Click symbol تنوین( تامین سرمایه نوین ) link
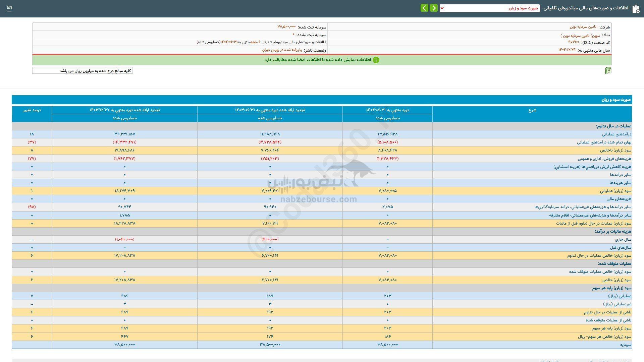 (580, 35)
